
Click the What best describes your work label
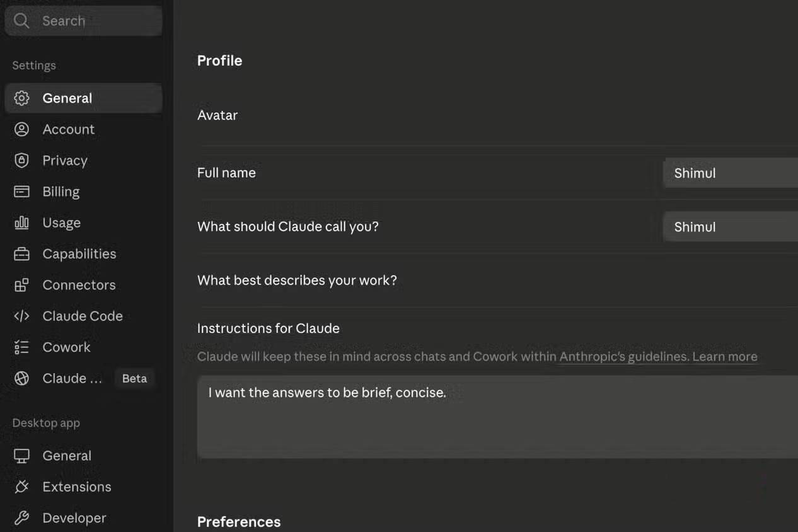(x=297, y=280)
